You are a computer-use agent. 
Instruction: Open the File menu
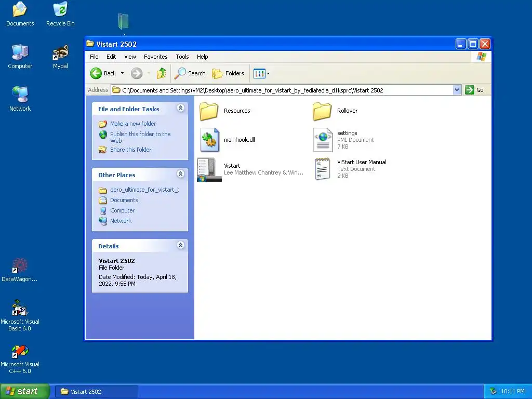(x=94, y=57)
